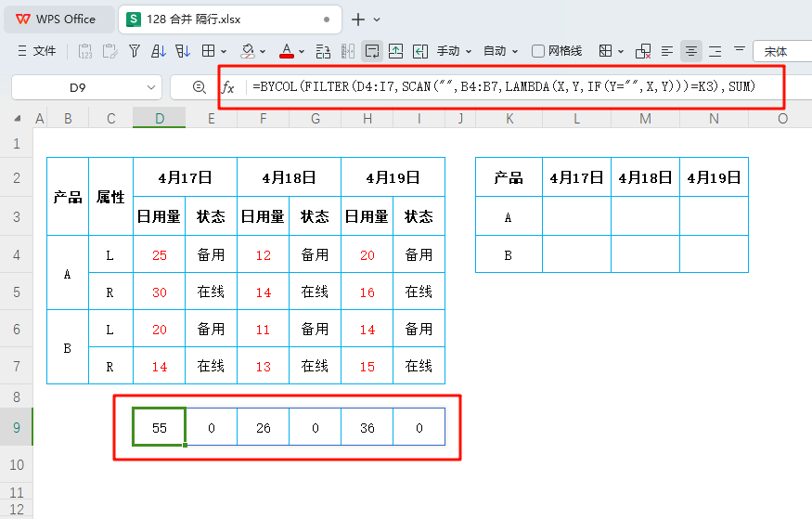Screen dimensions: 812x519
Task: Click the 属性 header cell
Action: pos(110,197)
